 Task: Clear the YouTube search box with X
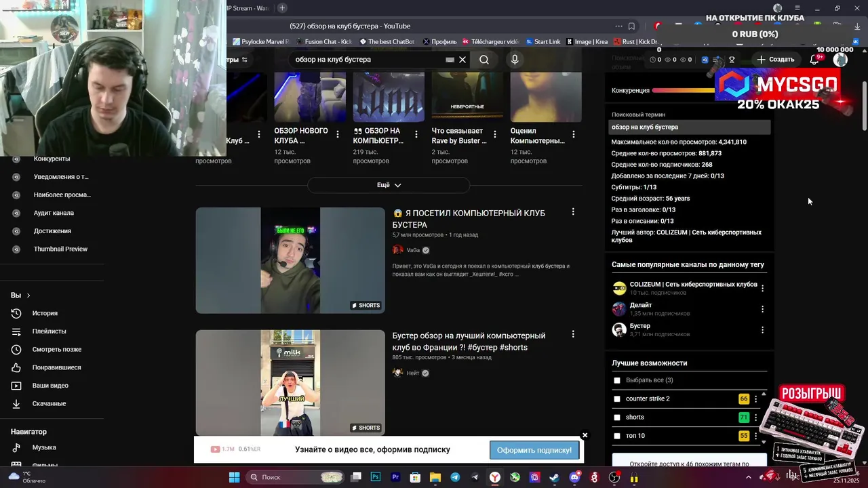462,60
